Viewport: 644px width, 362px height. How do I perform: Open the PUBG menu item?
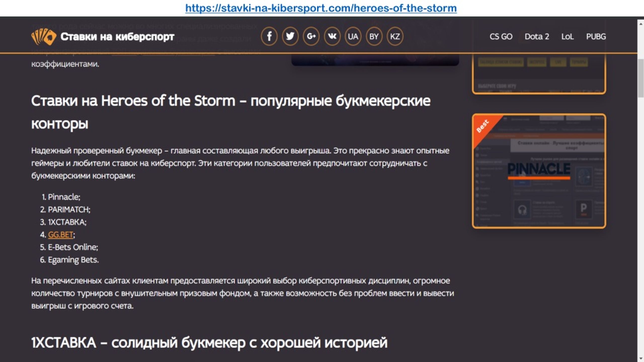point(596,37)
